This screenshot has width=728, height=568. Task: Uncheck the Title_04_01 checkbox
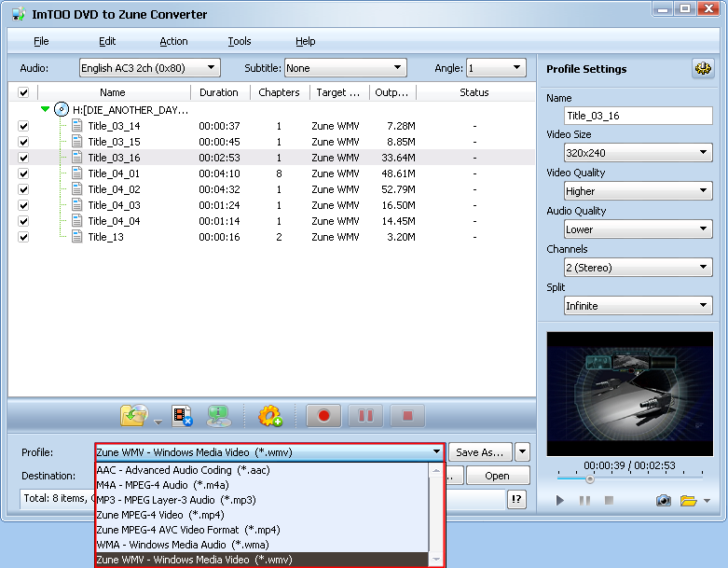[x=23, y=173]
